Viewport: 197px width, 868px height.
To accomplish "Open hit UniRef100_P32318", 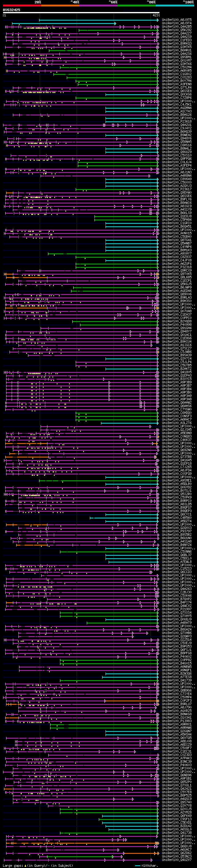I will [177, 267].
